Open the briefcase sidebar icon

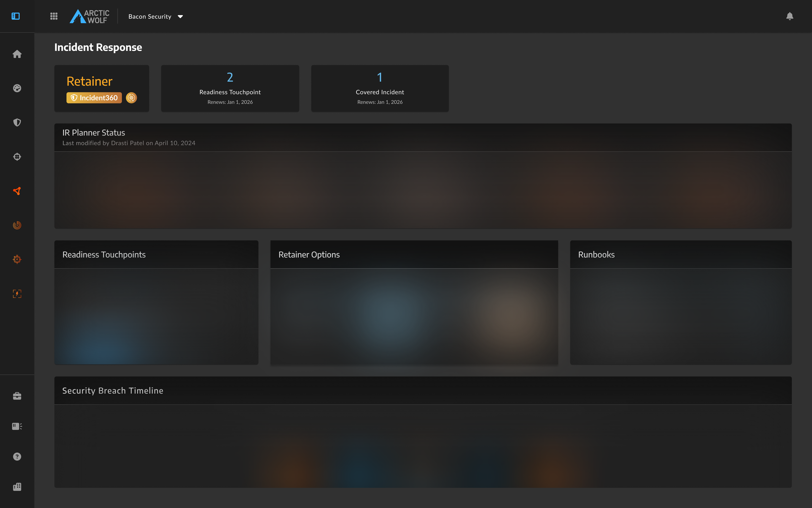pos(17,396)
